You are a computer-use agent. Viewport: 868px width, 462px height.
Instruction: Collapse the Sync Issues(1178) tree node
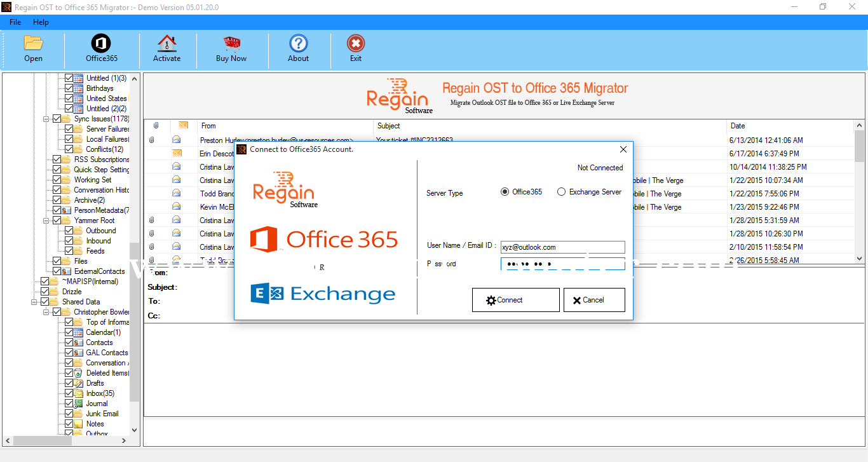click(x=46, y=119)
